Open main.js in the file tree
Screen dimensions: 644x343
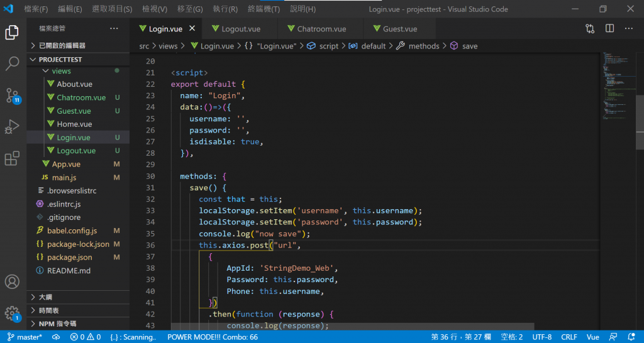(65, 178)
